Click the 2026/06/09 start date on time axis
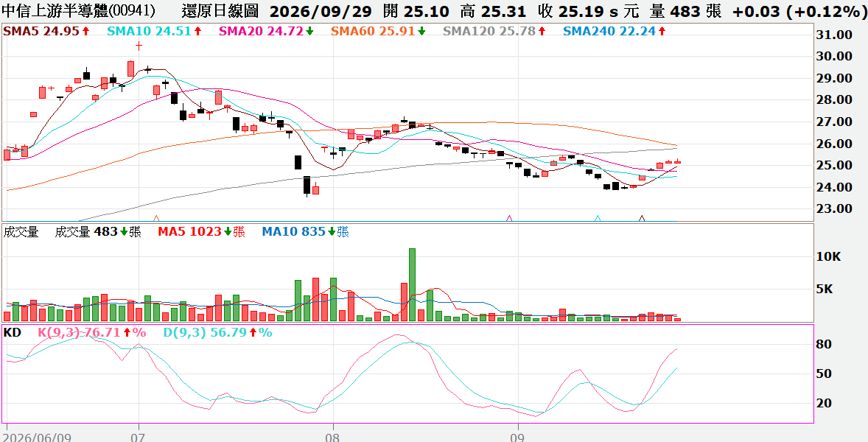 tap(38, 437)
